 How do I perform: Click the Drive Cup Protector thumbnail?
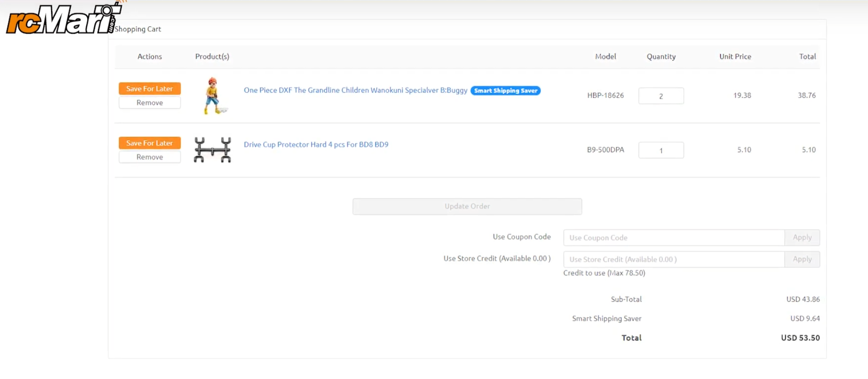point(213,150)
